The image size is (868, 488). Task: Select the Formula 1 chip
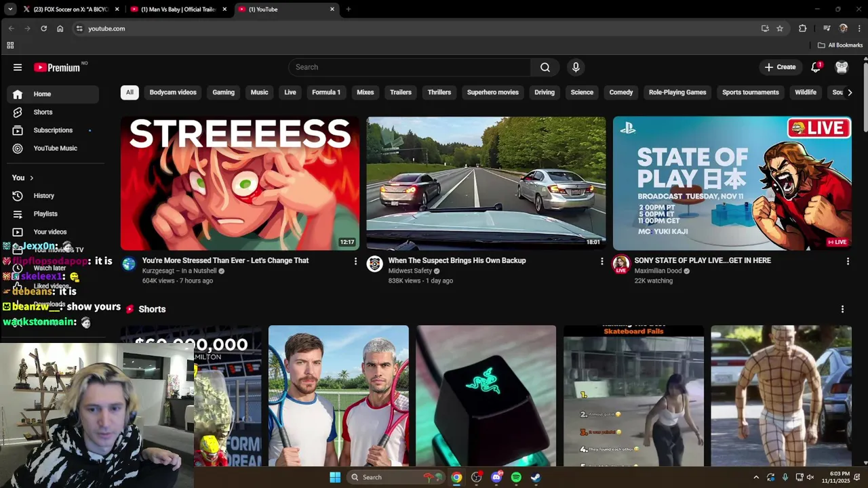click(x=326, y=92)
